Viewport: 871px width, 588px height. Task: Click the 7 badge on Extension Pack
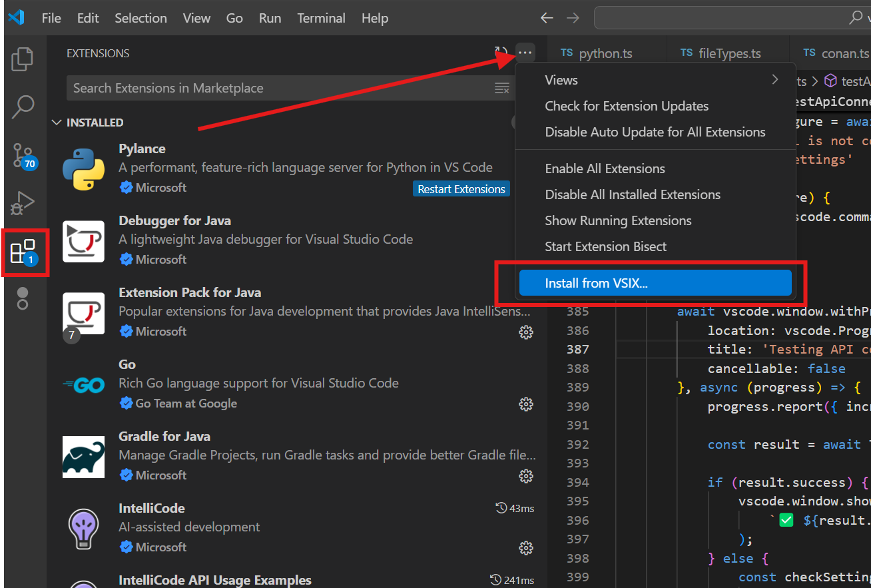coord(71,336)
